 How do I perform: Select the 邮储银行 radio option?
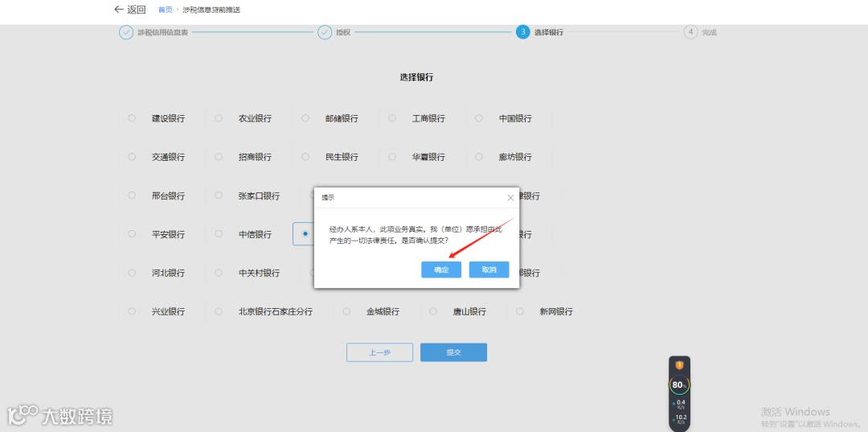305,118
